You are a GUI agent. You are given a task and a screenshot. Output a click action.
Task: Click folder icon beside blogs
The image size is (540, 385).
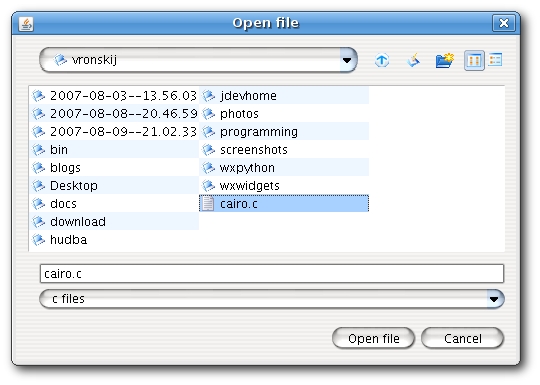point(39,167)
